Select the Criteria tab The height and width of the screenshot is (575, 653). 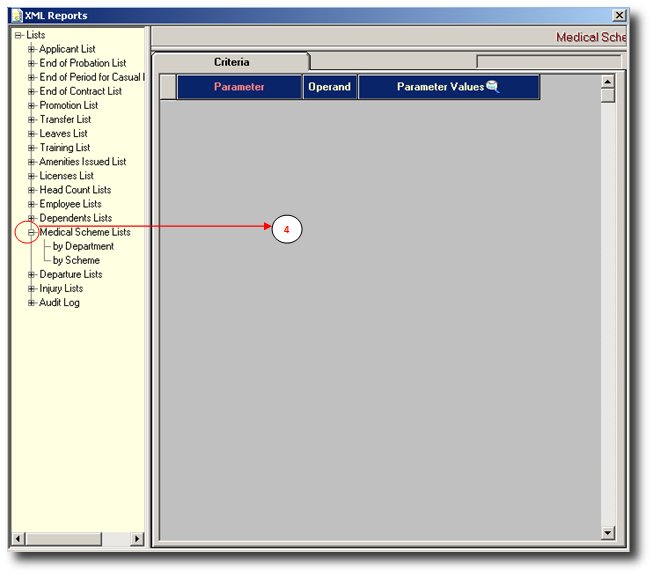[x=231, y=62]
